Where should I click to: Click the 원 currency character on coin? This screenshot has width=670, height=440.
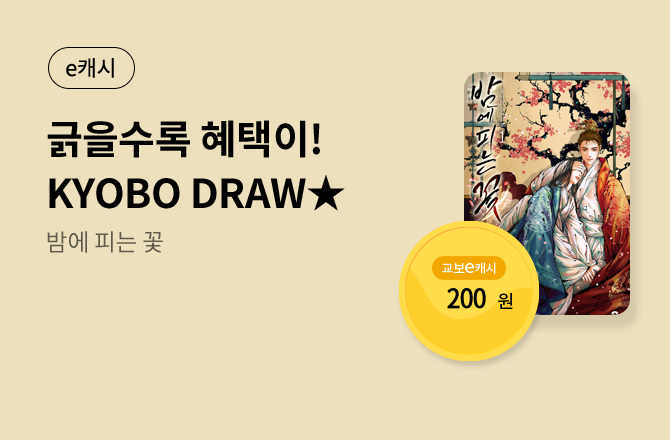[505, 301]
